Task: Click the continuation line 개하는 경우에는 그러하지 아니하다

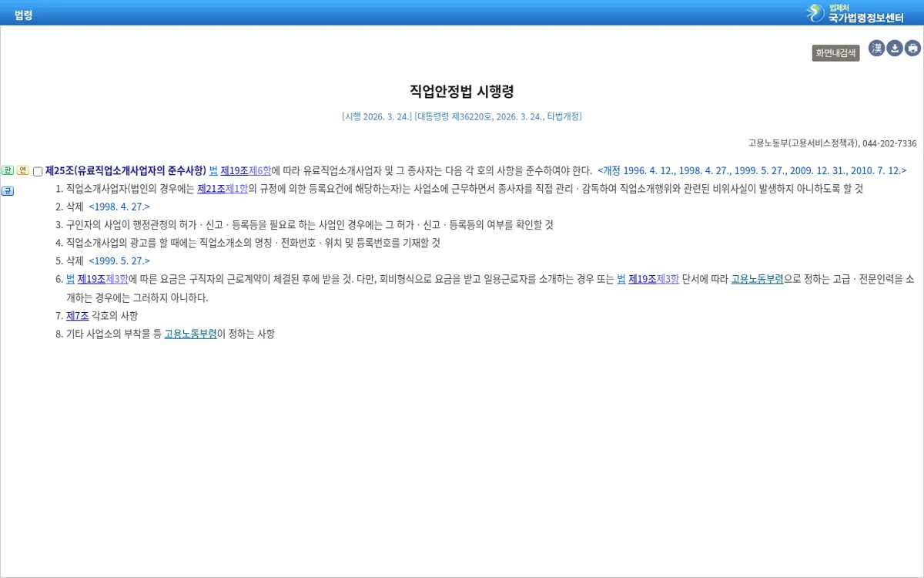Action: pyautogui.click(x=137, y=297)
